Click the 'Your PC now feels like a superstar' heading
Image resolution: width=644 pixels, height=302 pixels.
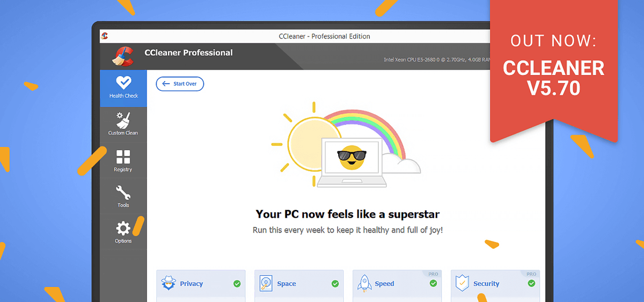[x=348, y=214]
